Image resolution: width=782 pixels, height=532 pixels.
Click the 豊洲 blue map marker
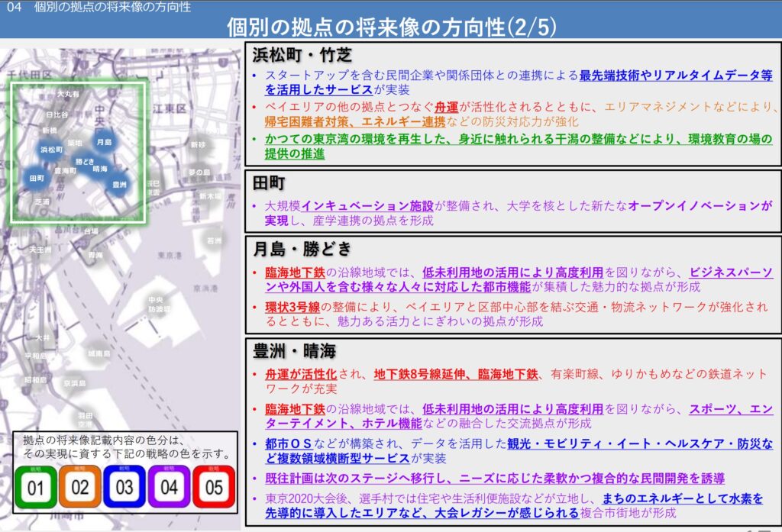[119, 185]
